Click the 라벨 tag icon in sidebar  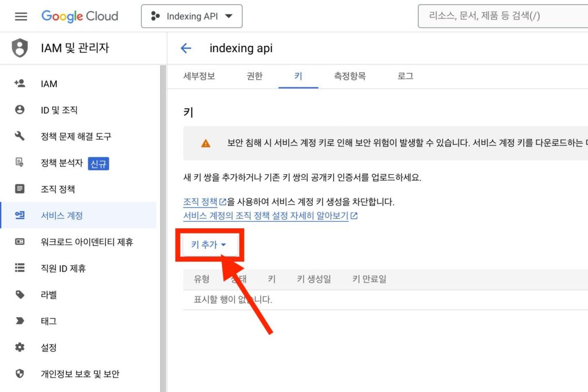coord(20,295)
